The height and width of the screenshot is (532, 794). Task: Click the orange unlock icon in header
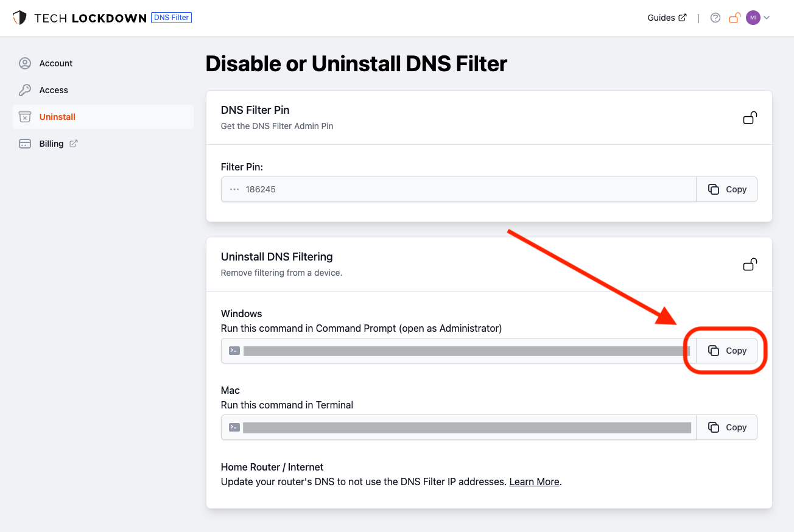735,18
